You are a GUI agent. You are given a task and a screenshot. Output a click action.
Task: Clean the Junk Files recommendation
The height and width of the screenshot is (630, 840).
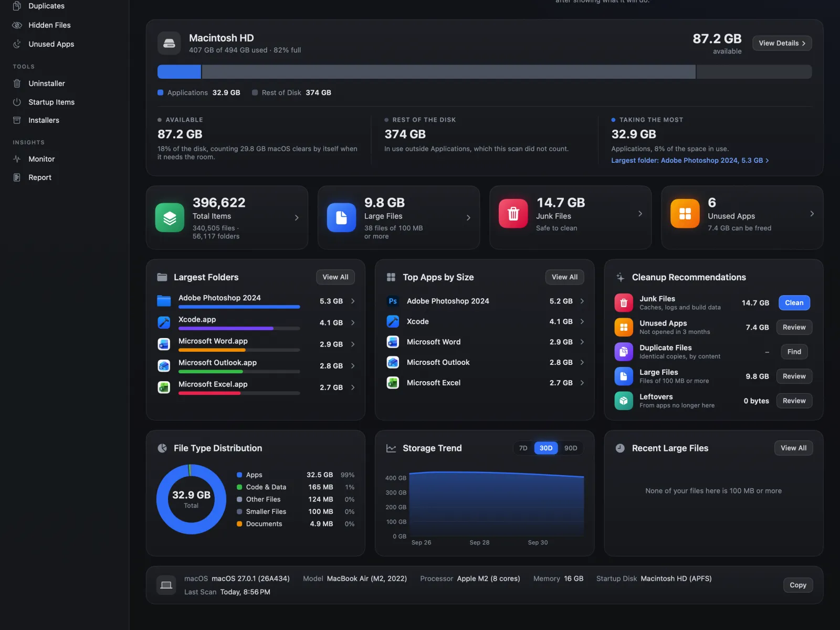pyautogui.click(x=794, y=303)
